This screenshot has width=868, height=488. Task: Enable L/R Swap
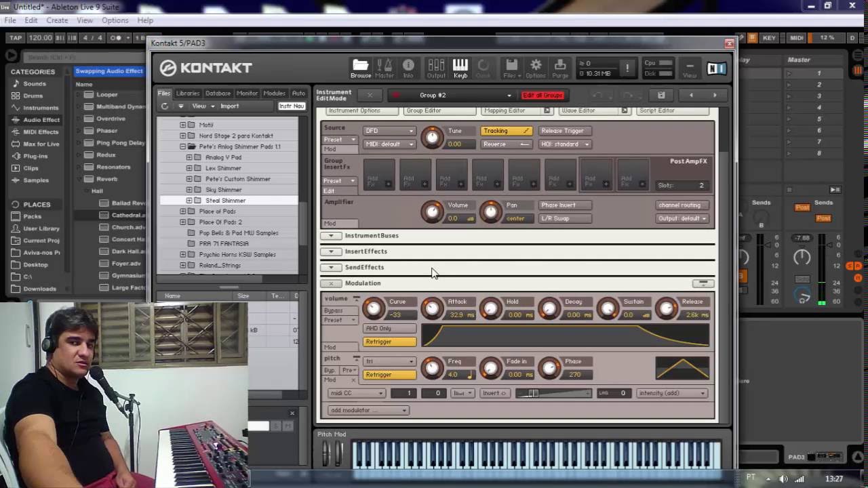point(565,218)
